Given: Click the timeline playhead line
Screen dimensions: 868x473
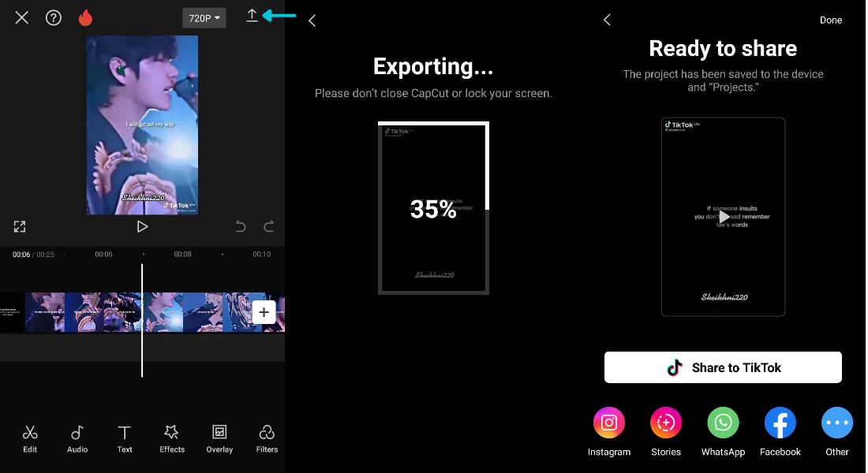Looking at the screenshot, I should (142, 320).
